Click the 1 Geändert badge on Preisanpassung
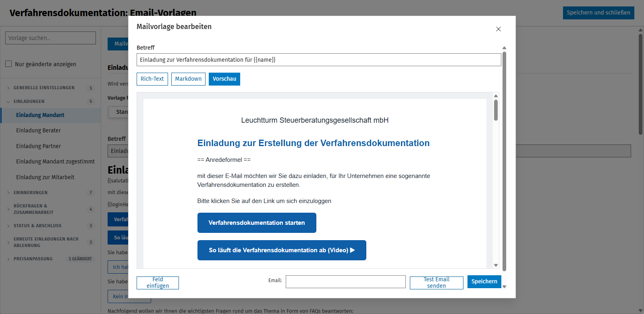Image resolution: width=644 pixels, height=314 pixels. tap(80, 259)
